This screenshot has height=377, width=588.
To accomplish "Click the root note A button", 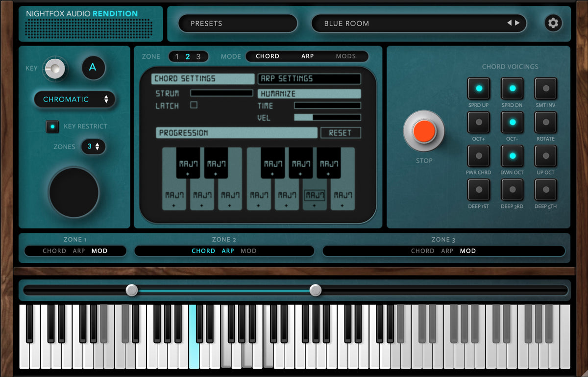I will pyautogui.click(x=93, y=68).
